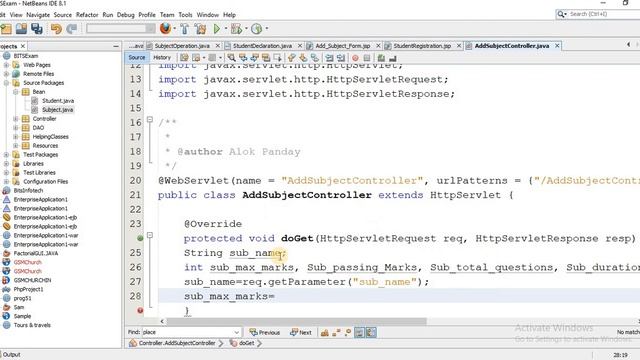Click the Firefox browser selector icon
The height and width of the screenshot is (360, 640).
[165, 29]
